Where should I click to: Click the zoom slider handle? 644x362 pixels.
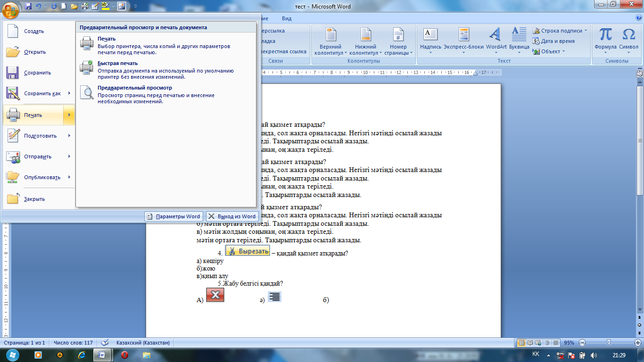pos(609,342)
